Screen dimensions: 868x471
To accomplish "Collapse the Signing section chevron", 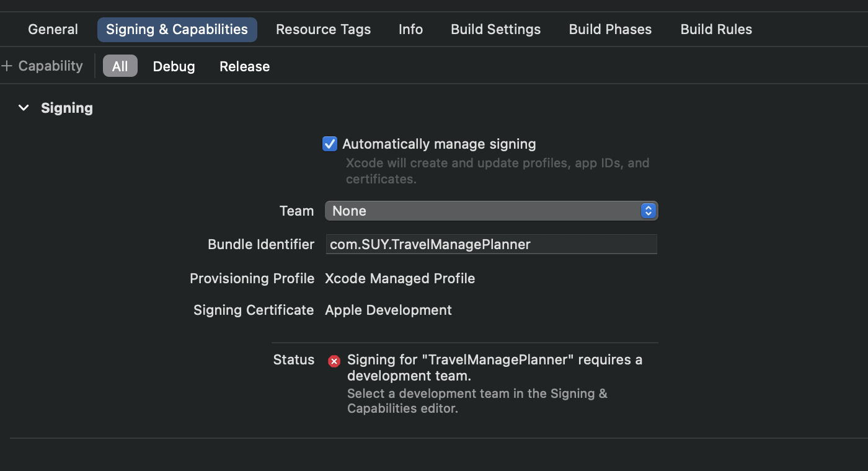I will (x=24, y=108).
